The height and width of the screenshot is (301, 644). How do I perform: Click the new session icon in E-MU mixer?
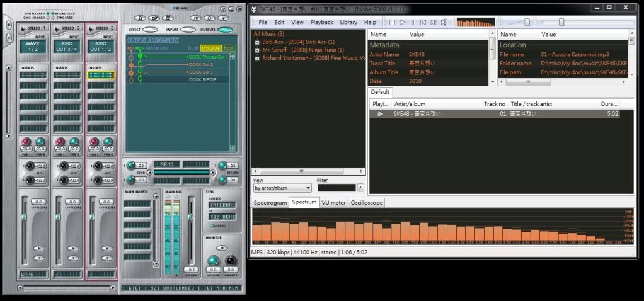(x=141, y=18)
